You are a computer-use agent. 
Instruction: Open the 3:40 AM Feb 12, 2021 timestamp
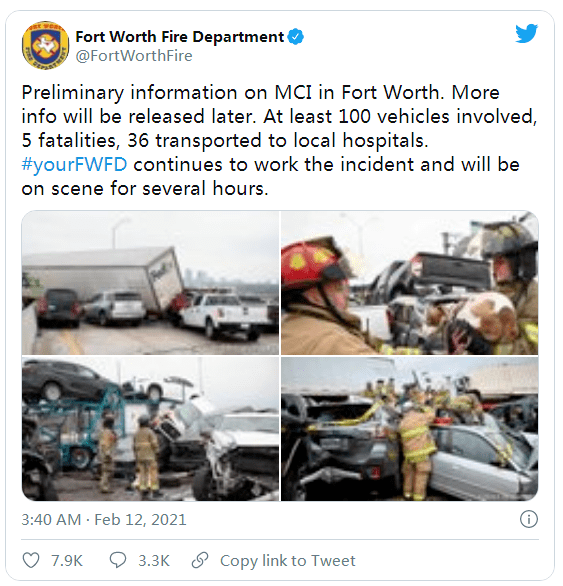click(x=104, y=519)
